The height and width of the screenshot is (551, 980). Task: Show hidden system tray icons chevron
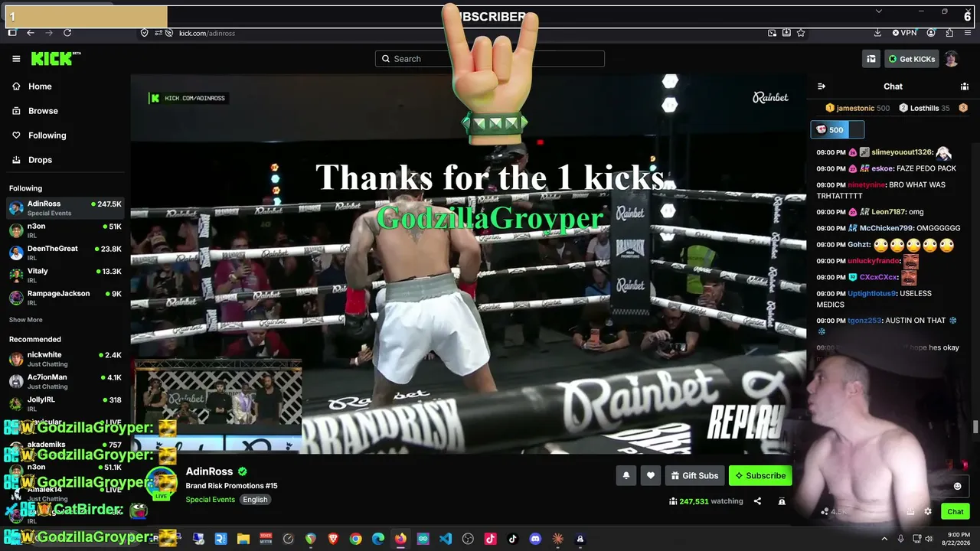(884, 539)
